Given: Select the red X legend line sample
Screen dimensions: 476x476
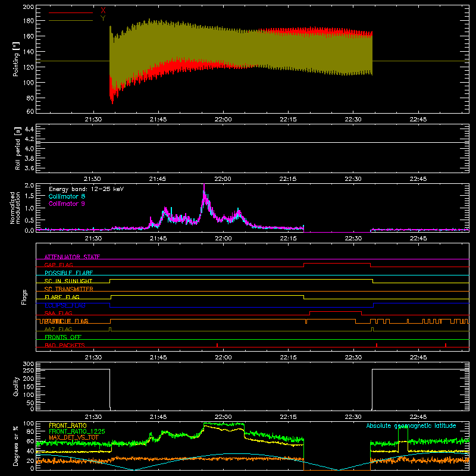Looking at the screenshot, I should (x=71, y=12).
